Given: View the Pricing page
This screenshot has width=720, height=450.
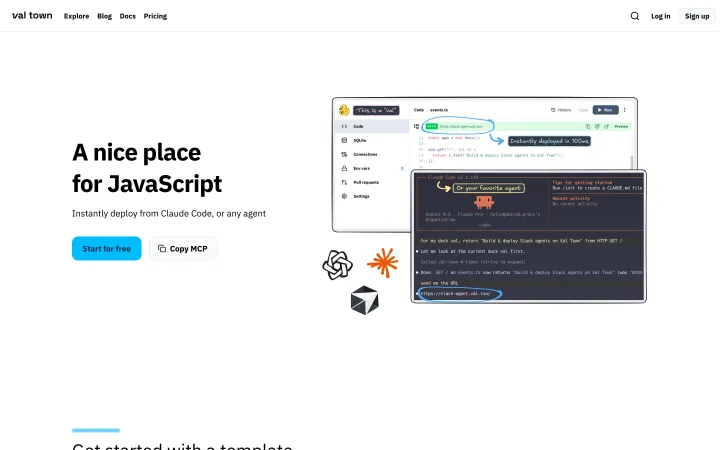Looking at the screenshot, I should [155, 16].
